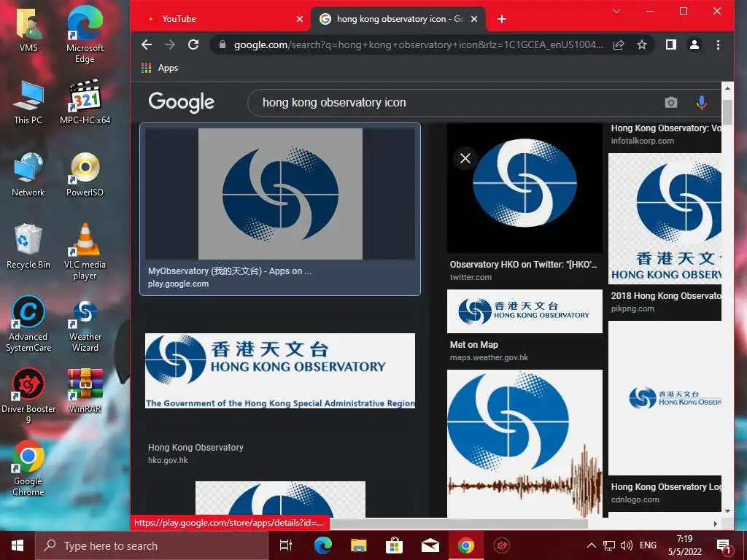Open notification center icon
747x560 pixels.
(x=723, y=546)
